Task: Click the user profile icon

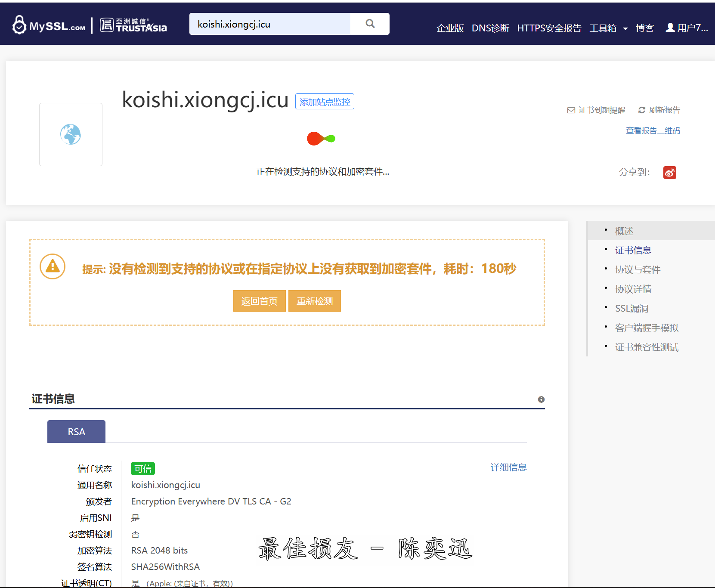Action: (x=670, y=28)
